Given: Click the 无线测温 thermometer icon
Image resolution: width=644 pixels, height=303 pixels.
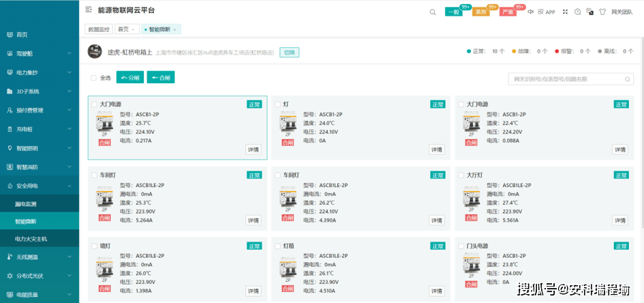Looking at the screenshot, I should 10,257.
